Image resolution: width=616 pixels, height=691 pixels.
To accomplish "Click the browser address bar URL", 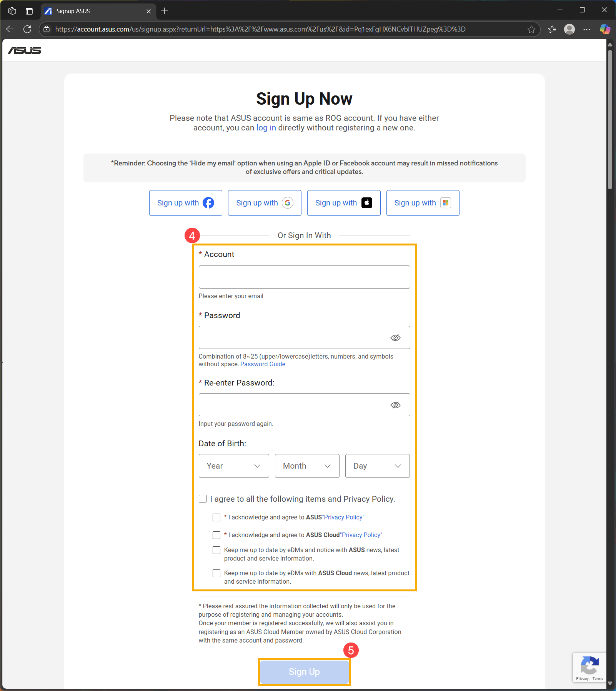I will [x=260, y=29].
